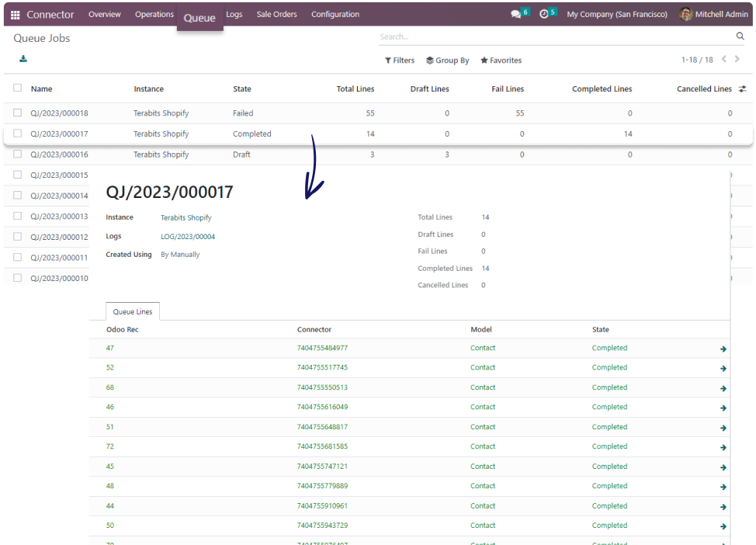Open arrow for queue line 45

723,467
